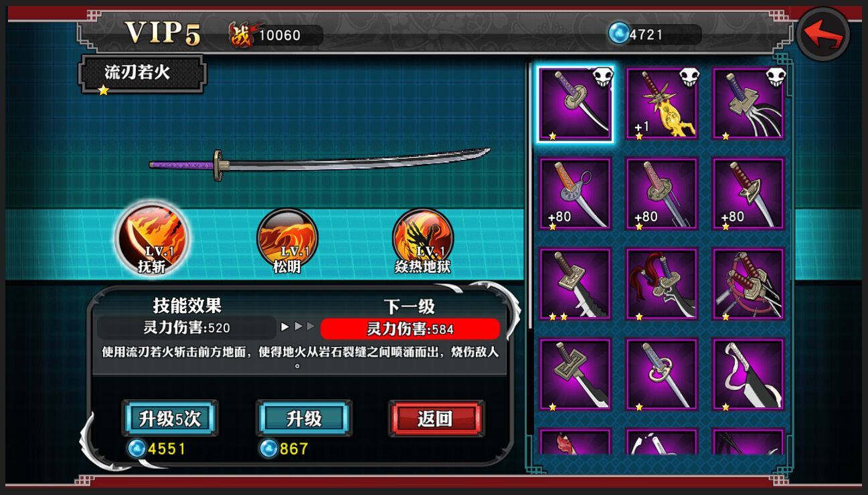This screenshot has height=495, width=868.
Task: Click the red 下一级 damage 584 bar
Action: pyautogui.click(x=410, y=328)
